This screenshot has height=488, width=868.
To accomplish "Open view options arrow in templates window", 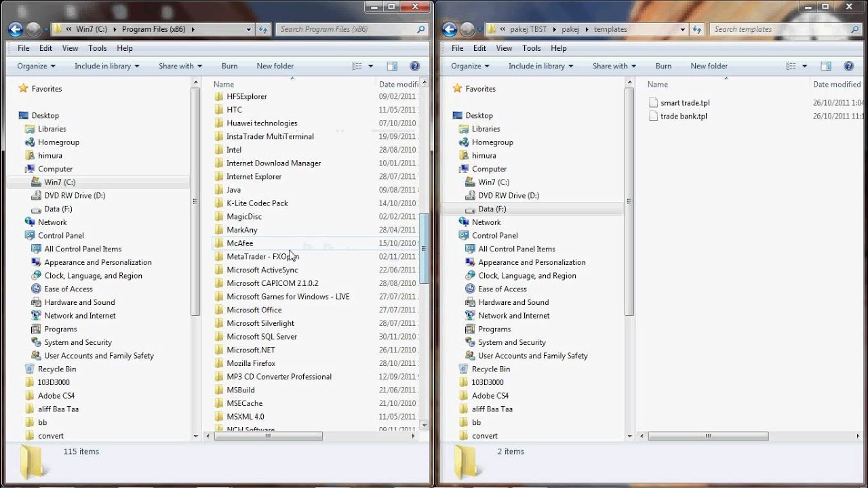I will point(804,66).
